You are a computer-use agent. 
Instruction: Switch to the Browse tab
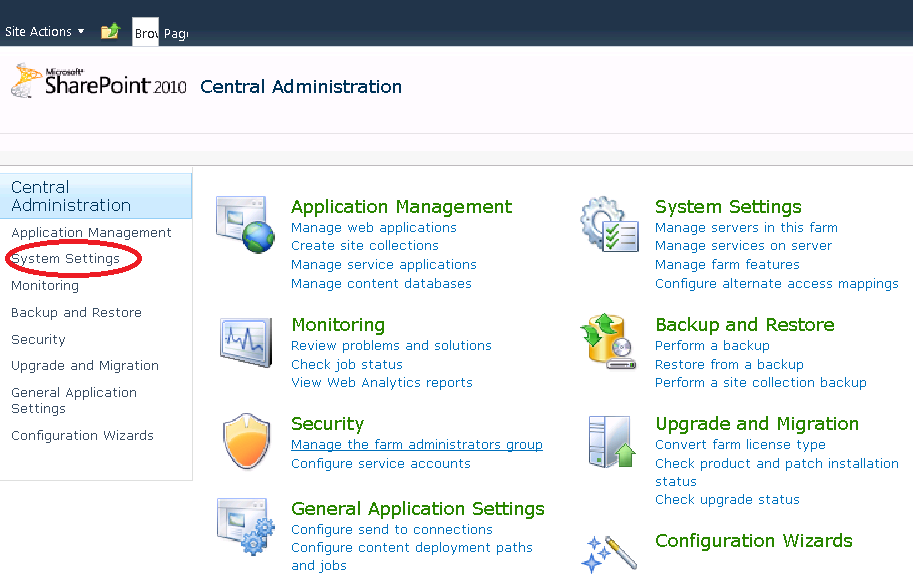(146, 33)
